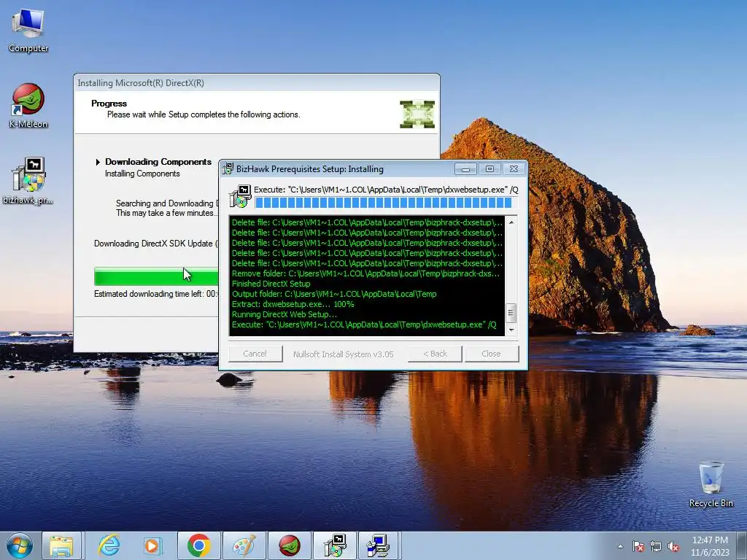Click the green DirectX download progress bar
Viewport: 747px width, 560px height.
click(156, 276)
